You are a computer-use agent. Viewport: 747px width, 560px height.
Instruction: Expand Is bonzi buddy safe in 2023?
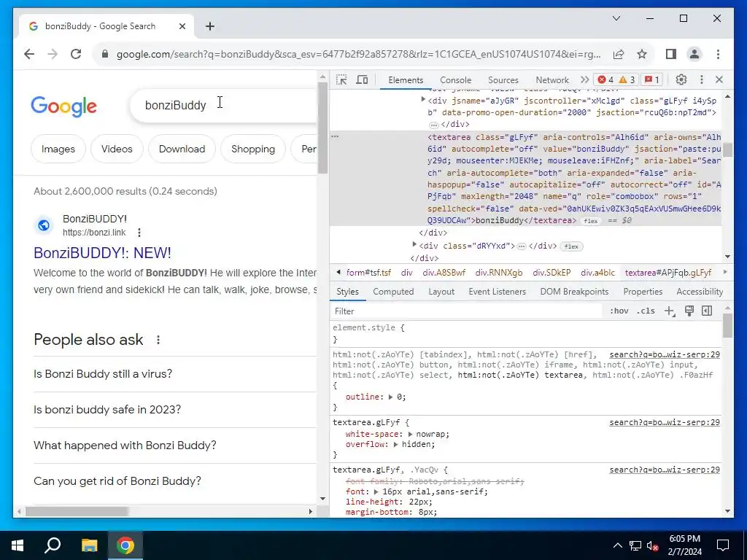(175, 410)
